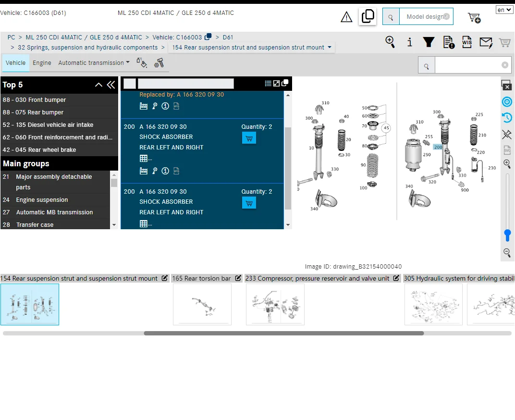Click the parts list scroll-up arrow
This screenshot has height=420, width=515.
[x=288, y=95]
